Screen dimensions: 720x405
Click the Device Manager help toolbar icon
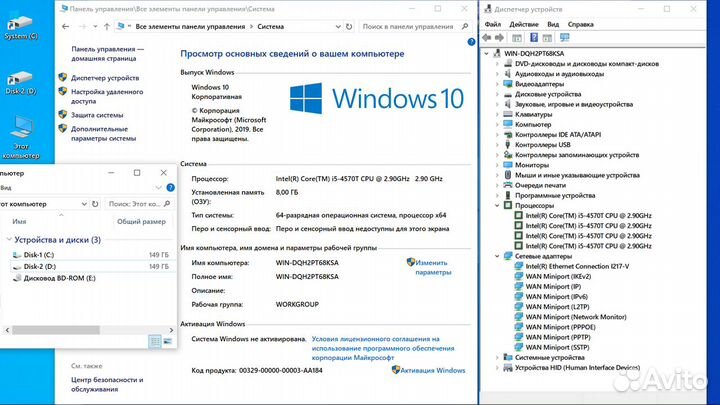coord(534,38)
